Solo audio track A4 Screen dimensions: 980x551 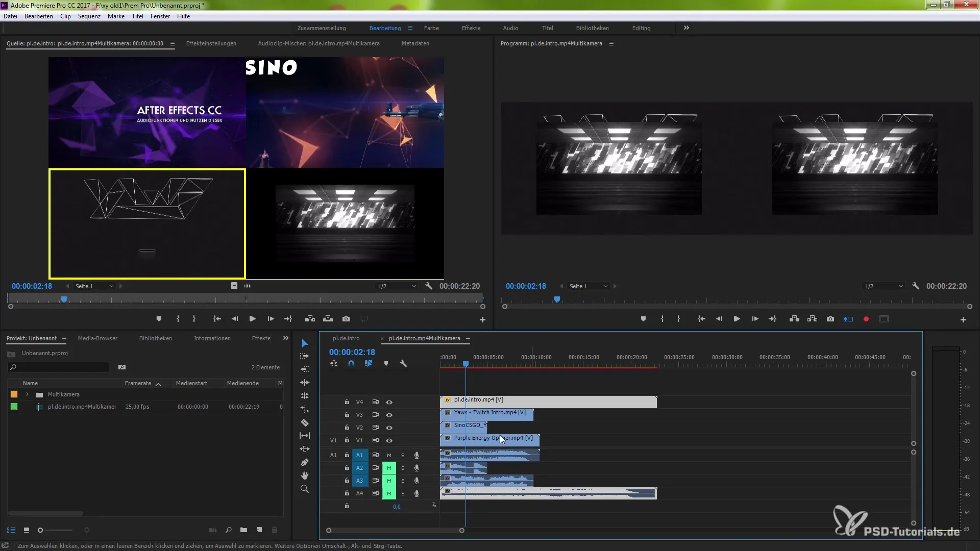[403, 493]
